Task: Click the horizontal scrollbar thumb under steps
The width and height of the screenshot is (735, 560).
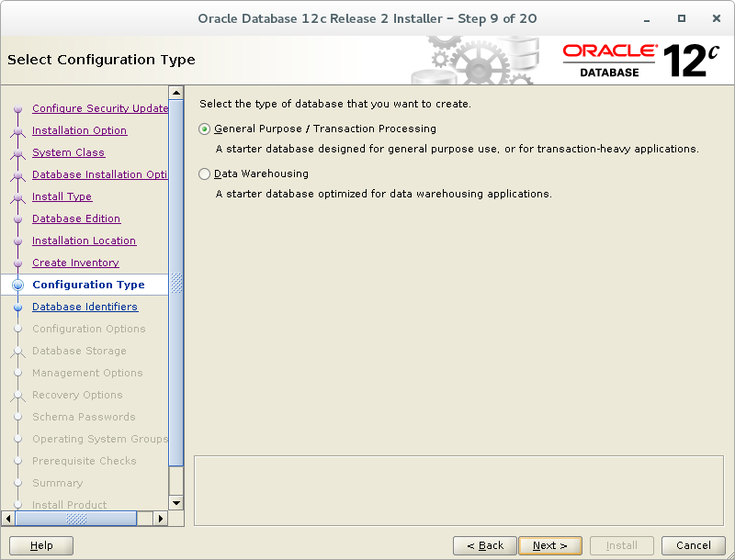Action: pos(76,519)
